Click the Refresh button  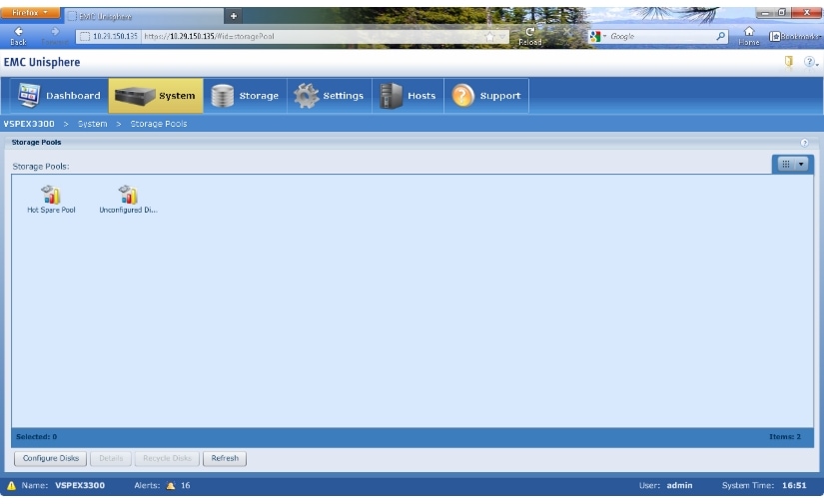click(225, 458)
